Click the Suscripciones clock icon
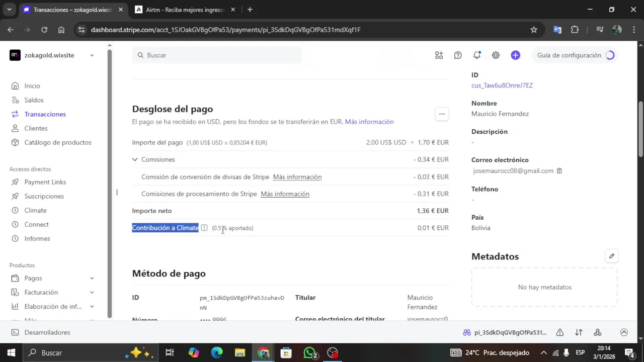 pyautogui.click(x=15, y=196)
